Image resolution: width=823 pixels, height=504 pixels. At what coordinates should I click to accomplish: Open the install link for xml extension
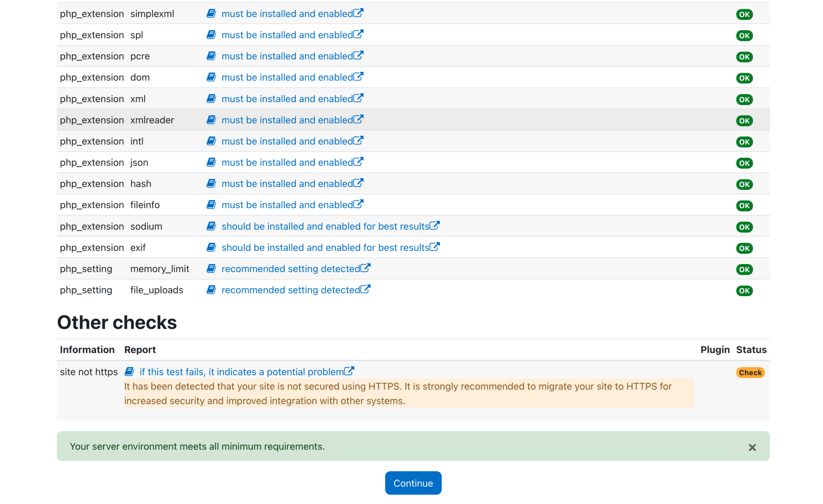tap(287, 98)
